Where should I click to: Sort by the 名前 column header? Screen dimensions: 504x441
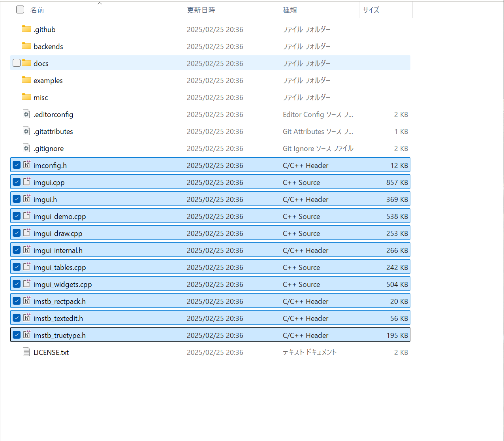point(37,10)
